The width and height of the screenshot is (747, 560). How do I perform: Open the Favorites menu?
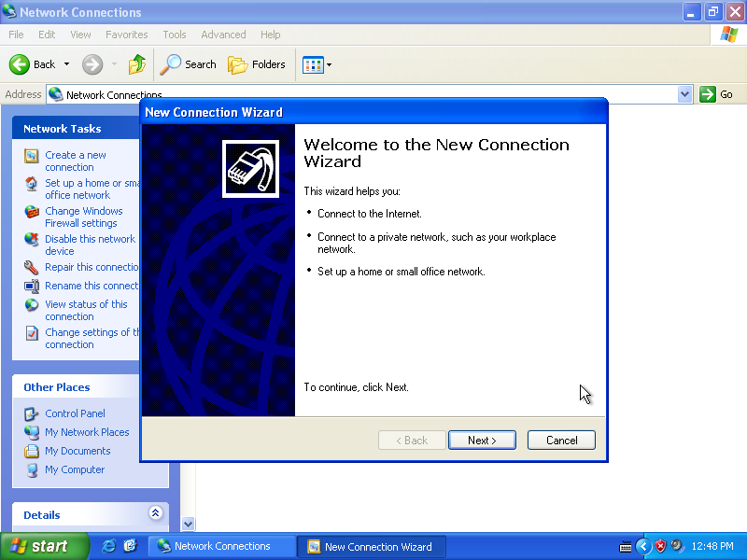(x=127, y=35)
